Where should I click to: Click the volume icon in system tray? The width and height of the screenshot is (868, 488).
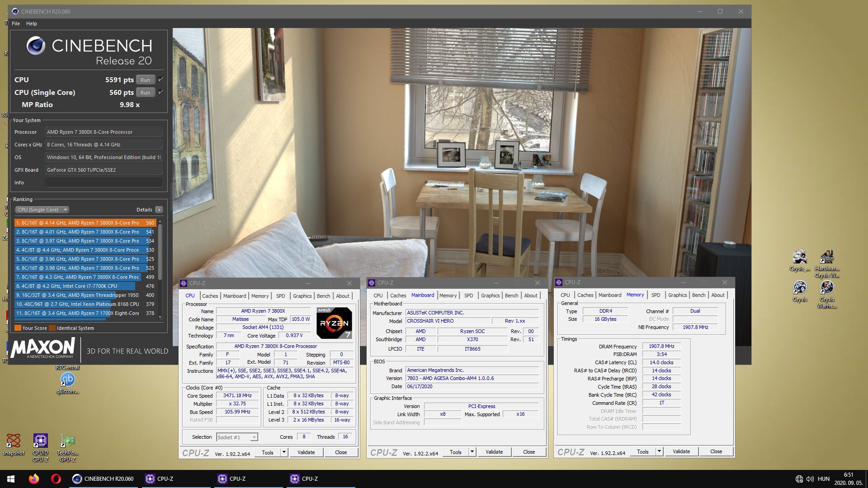pos(810,479)
